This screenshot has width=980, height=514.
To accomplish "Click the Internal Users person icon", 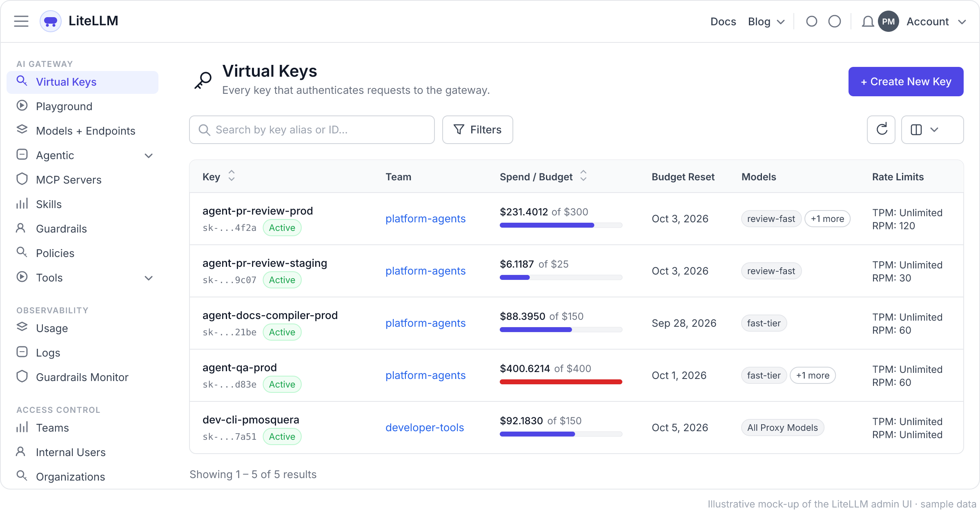I will click(20, 451).
